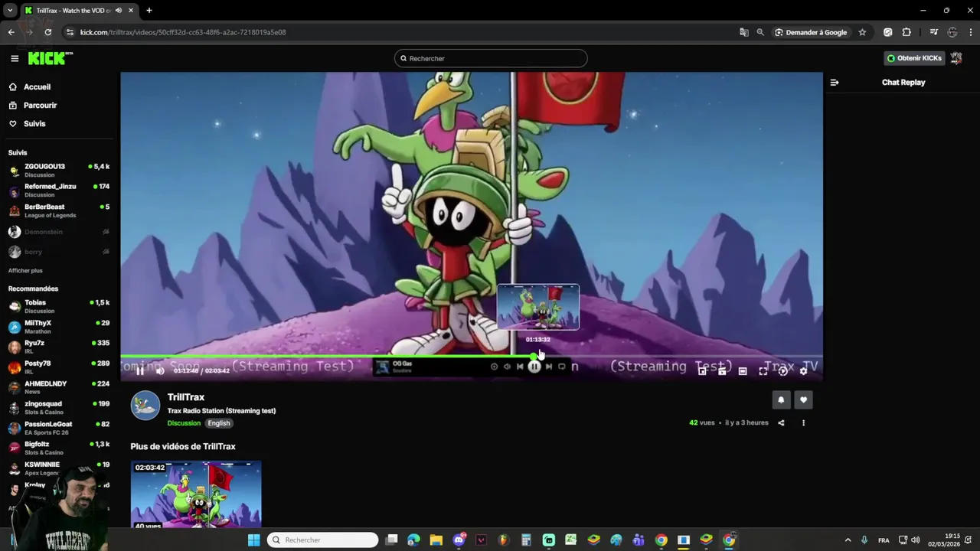Toggle fullscreen on the video player
Screen dimensions: 980x551
click(x=763, y=371)
